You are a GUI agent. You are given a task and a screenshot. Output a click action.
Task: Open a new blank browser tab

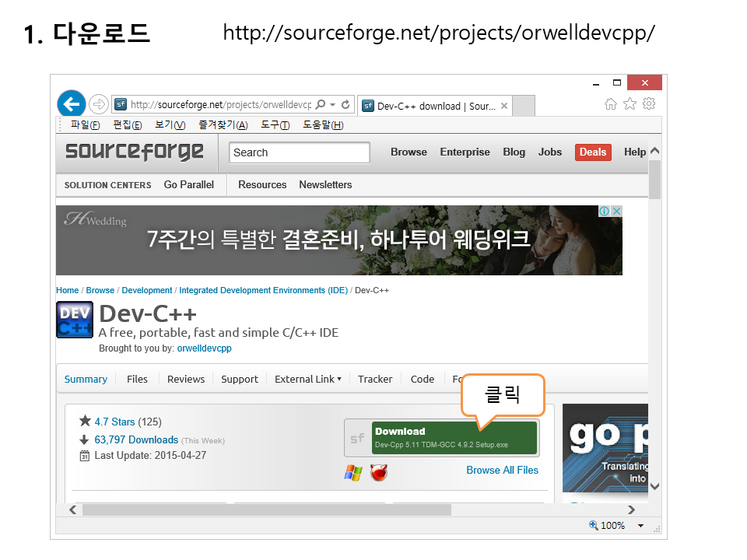[524, 106]
